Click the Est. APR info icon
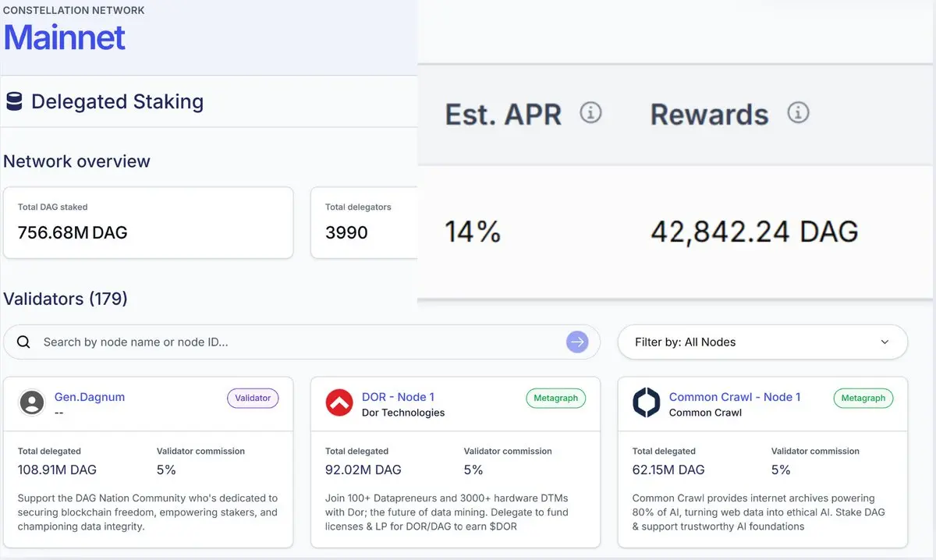Viewport: 936px width, 560px height. (590, 113)
